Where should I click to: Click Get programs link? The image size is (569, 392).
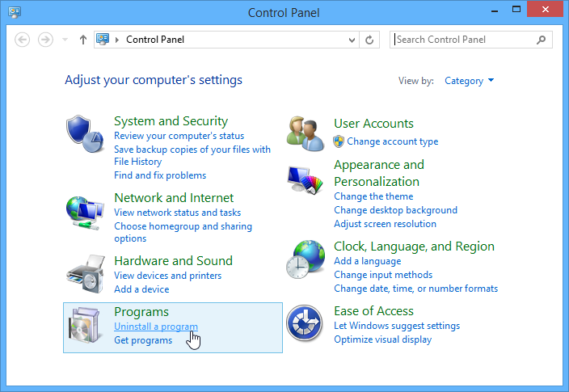click(143, 340)
